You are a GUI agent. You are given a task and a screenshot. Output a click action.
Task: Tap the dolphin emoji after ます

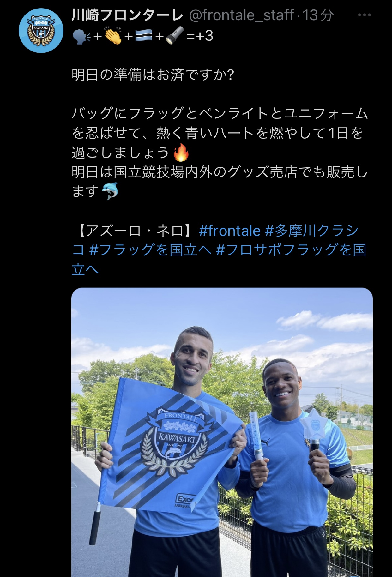tap(110, 191)
